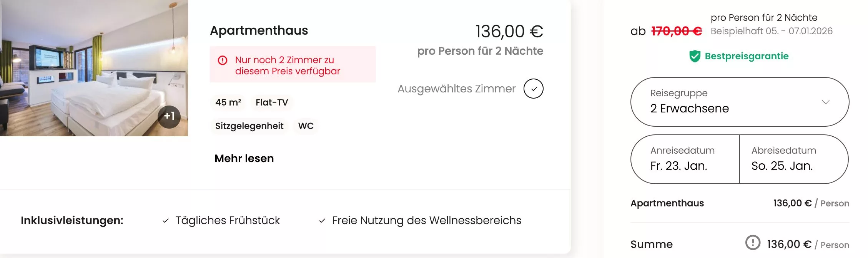Image resolution: width=868 pixels, height=258 pixels.
Task: Click the checkmark beside Freie Nutzung des Wellnessbereichs
Action: pyautogui.click(x=322, y=221)
